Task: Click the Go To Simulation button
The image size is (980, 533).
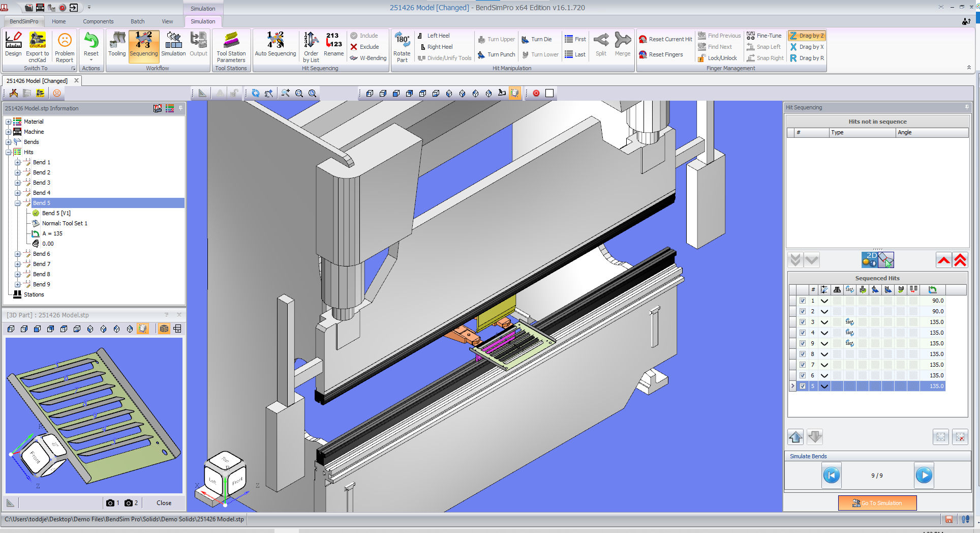Action: pyautogui.click(x=877, y=503)
